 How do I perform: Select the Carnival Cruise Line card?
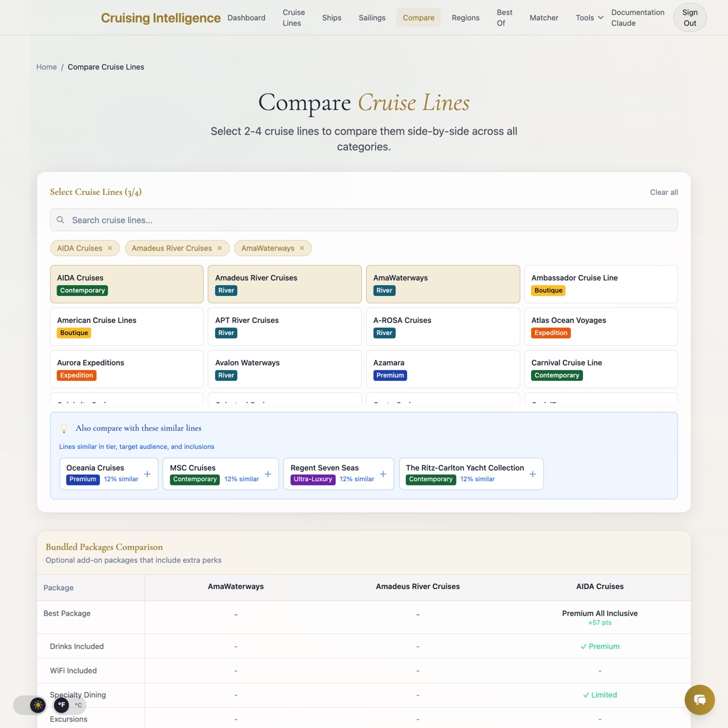601,369
